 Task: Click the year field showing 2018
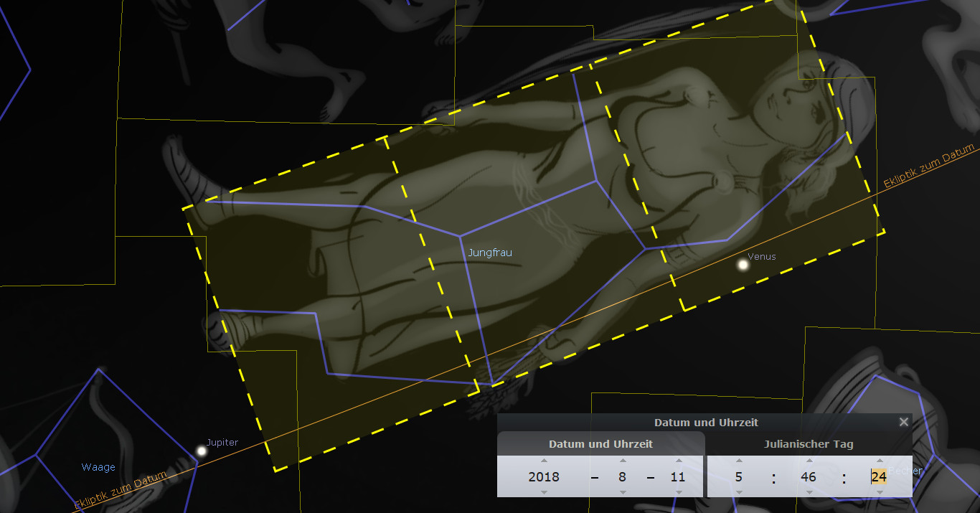pos(544,476)
